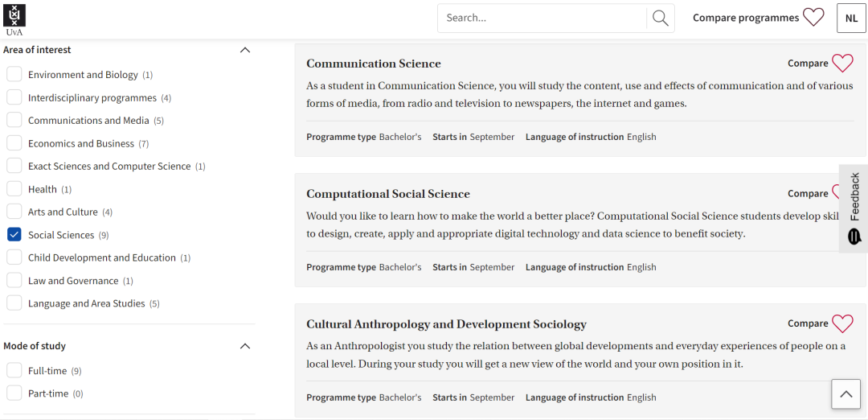The height and width of the screenshot is (420, 868).
Task: Check Language and Area Studies checkbox
Action: pyautogui.click(x=14, y=303)
